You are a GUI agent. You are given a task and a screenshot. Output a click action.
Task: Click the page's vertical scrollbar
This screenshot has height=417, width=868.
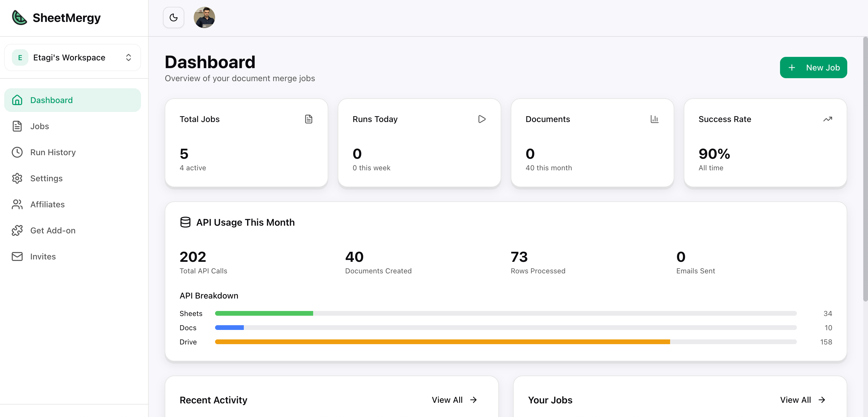(865, 169)
